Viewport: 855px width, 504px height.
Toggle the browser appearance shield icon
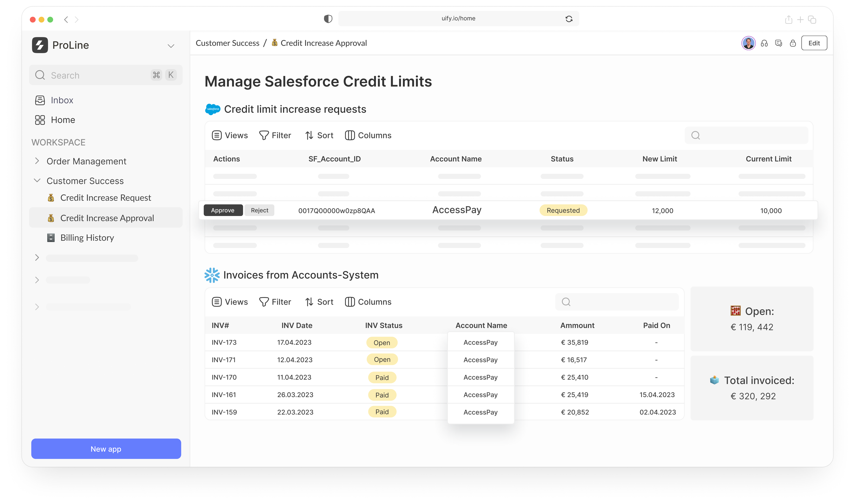328,19
